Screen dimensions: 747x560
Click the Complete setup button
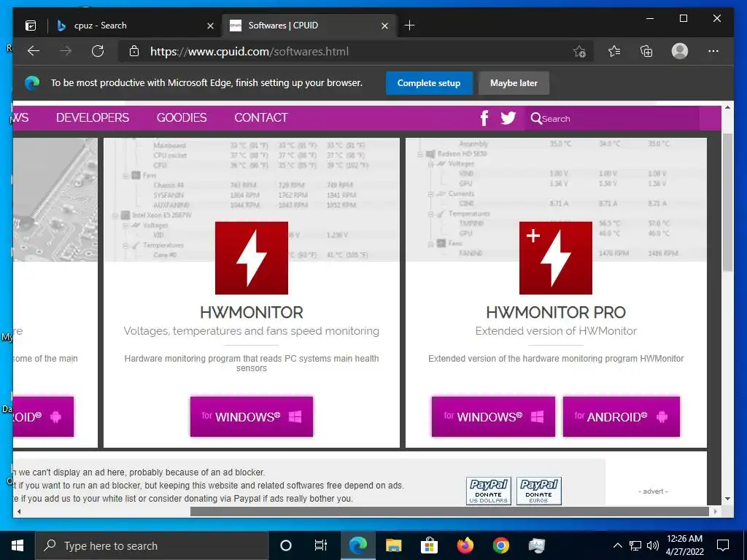coord(429,83)
